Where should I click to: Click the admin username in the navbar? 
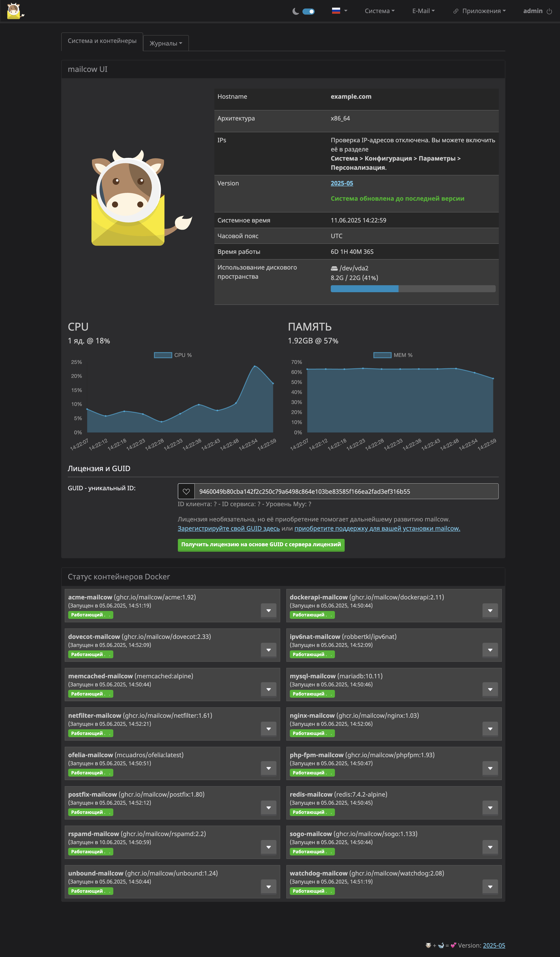(533, 11)
